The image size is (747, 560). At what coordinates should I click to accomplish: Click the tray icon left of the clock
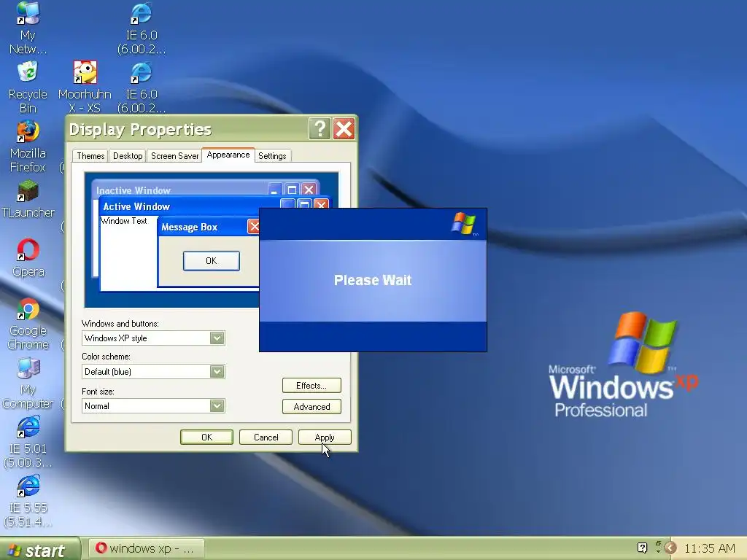670,548
